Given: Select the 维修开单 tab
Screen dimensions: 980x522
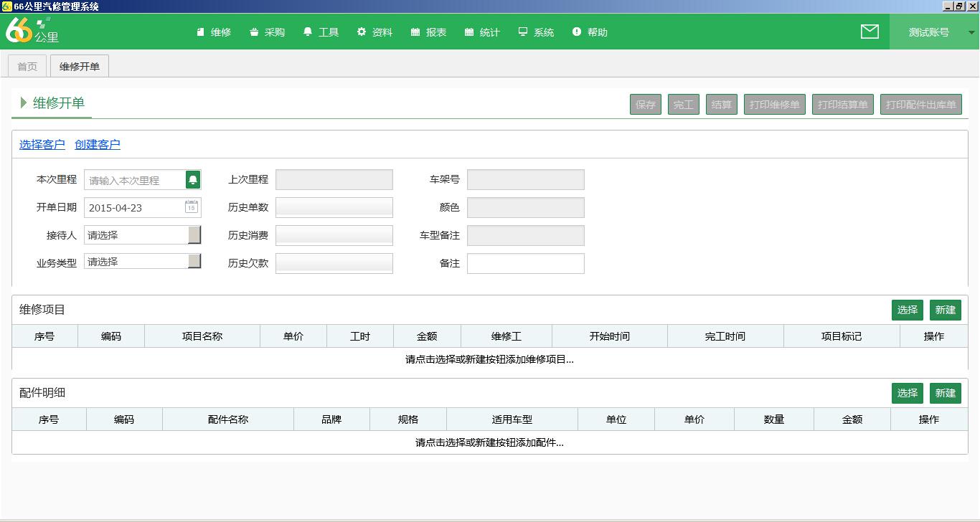Looking at the screenshot, I should [x=79, y=65].
